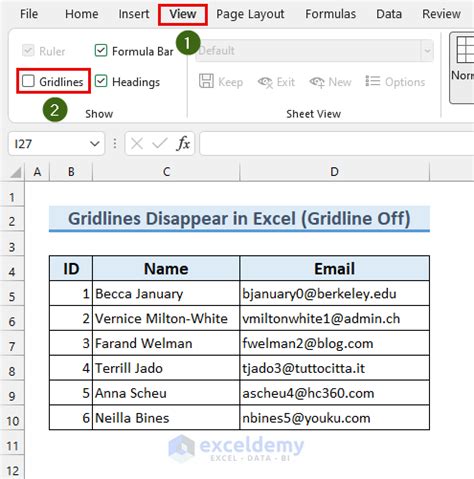Select ID cell with value 6

pos(71,418)
